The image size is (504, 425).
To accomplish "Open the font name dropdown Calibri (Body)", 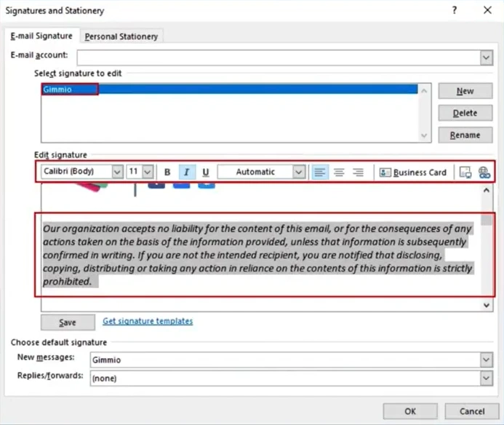I will pyautogui.click(x=117, y=172).
